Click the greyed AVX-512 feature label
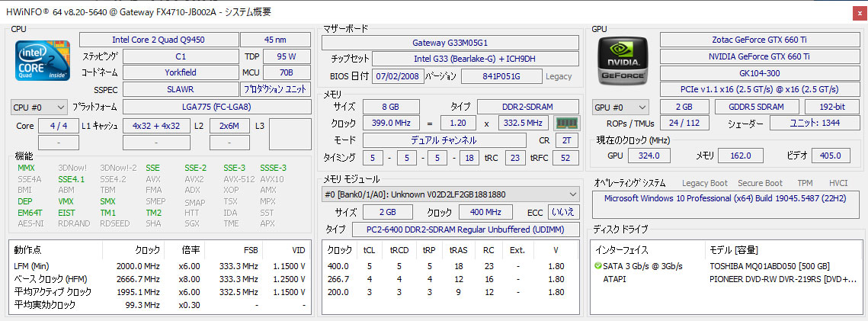 [239, 179]
